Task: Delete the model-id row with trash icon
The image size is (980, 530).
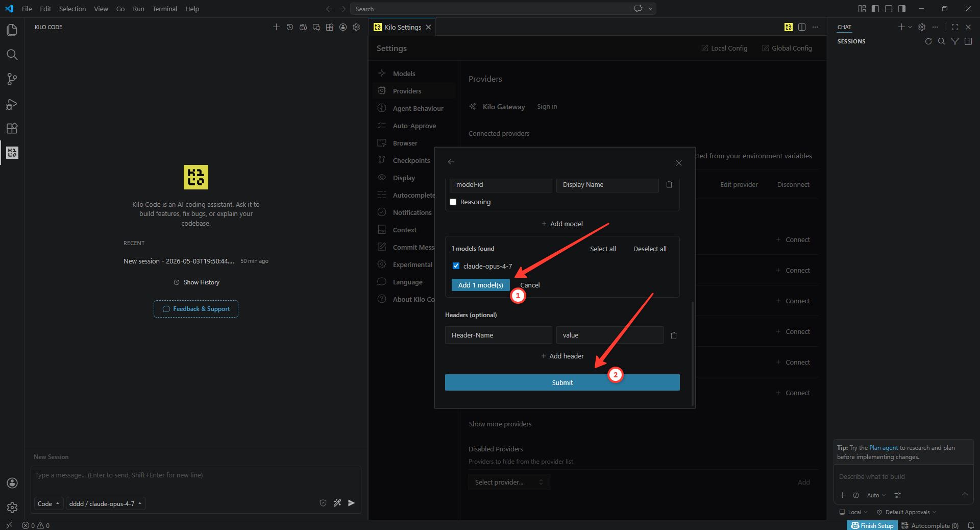Action: [669, 184]
